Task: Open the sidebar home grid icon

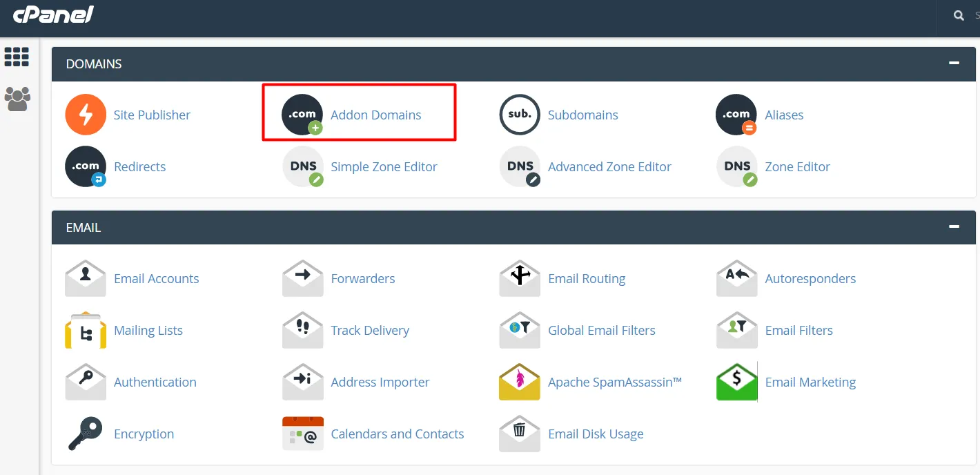Action: click(17, 57)
